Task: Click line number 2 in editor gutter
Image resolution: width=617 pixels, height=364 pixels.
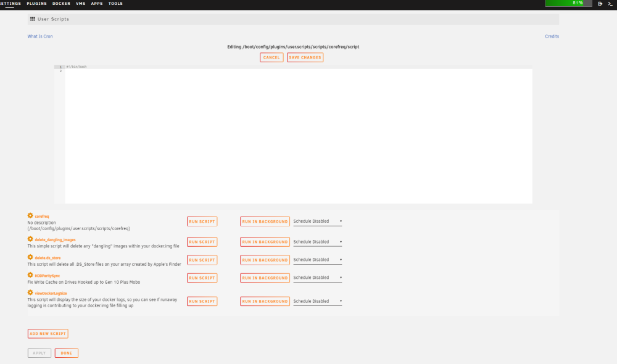Action: point(60,71)
